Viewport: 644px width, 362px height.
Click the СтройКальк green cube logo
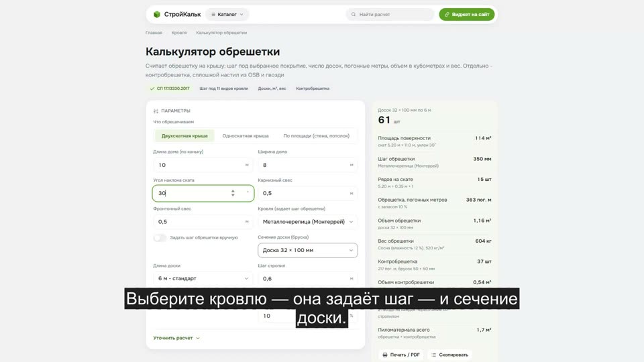[157, 14]
